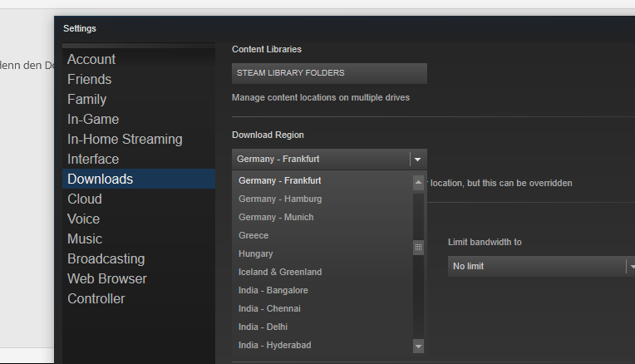635x364 pixels.
Task: Select In-Game settings category
Action: click(x=139, y=119)
